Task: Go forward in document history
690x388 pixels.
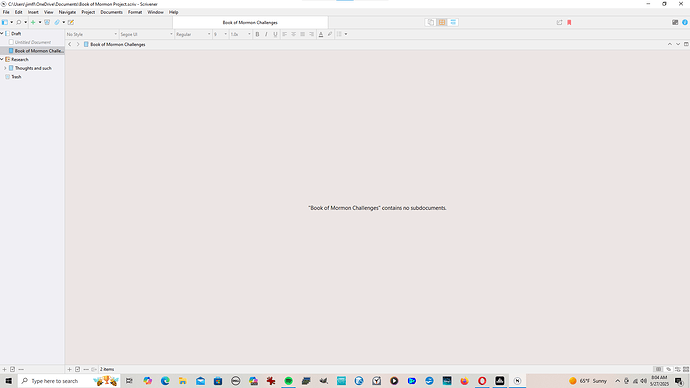Action: (x=78, y=44)
